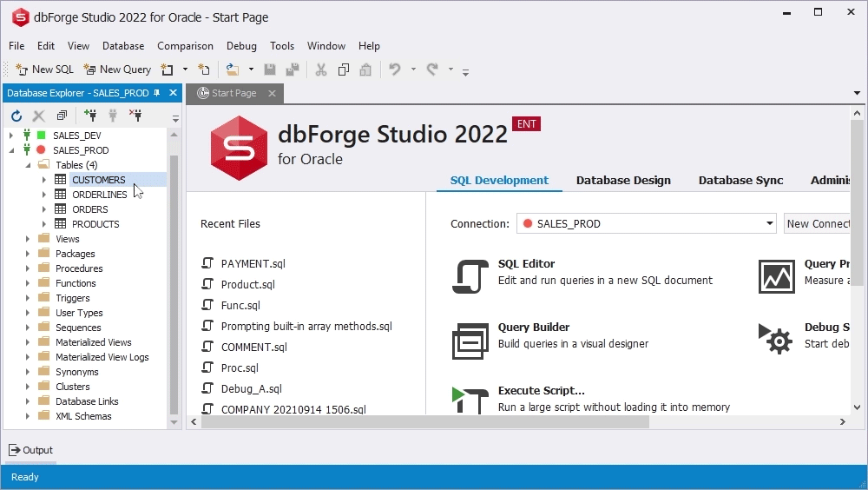Viewport: 868px width, 490px height.
Task: Open the Database menu
Action: [123, 46]
